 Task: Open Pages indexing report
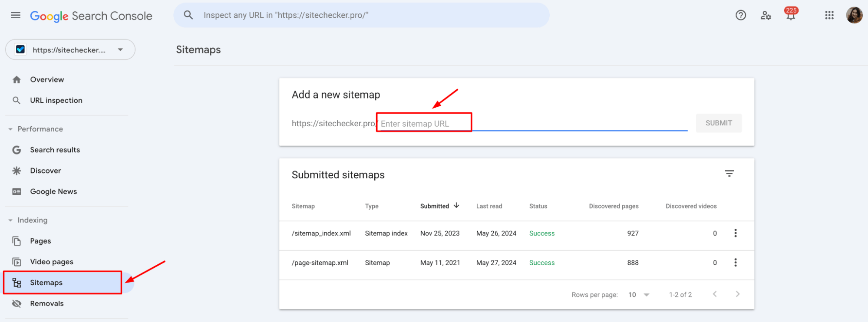click(x=40, y=241)
